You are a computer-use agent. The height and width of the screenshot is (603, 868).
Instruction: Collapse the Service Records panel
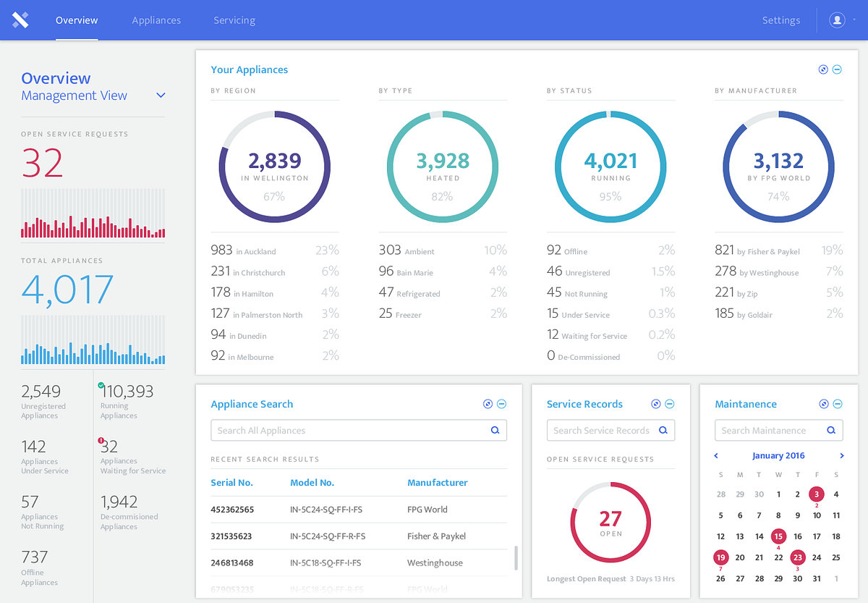pyautogui.click(x=670, y=404)
